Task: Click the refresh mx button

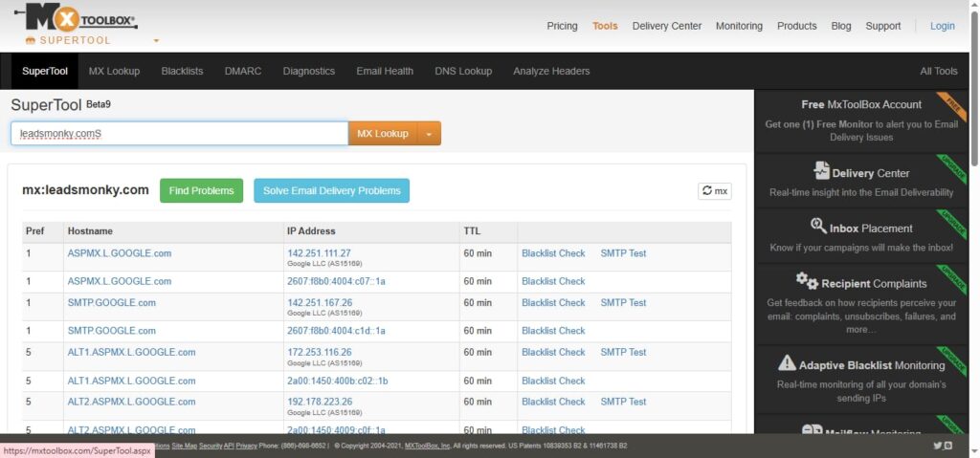Action: [714, 191]
